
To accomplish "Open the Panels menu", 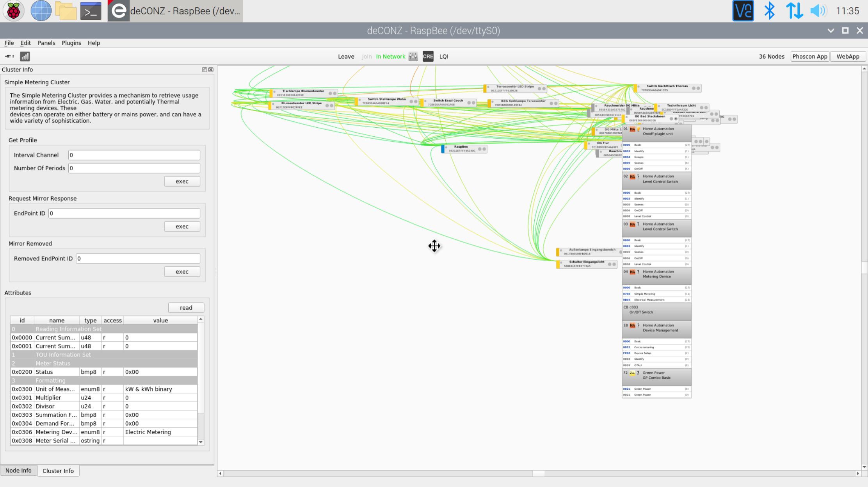I will (46, 43).
